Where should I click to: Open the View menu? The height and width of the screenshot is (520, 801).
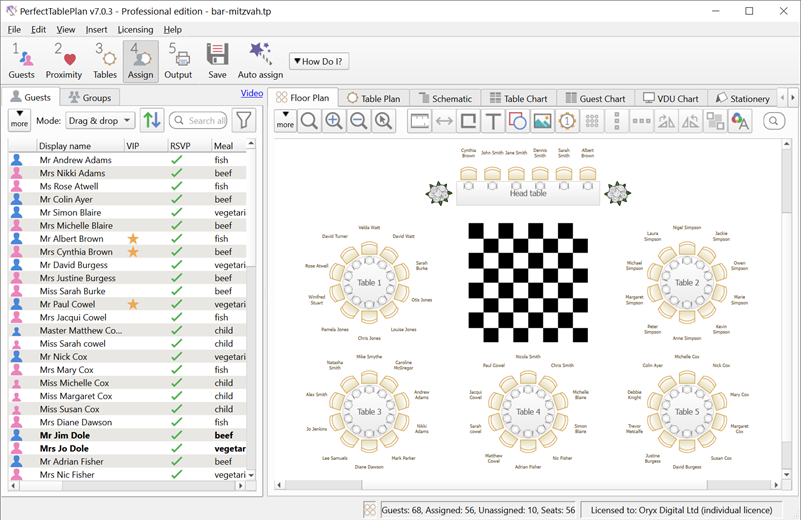pyautogui.click(x=66, y=30)
